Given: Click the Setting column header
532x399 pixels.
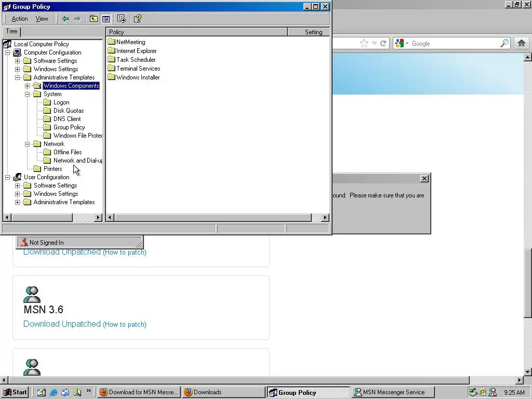Looking at the screenshot, I should pyautogui.click(x=309, y=32).
